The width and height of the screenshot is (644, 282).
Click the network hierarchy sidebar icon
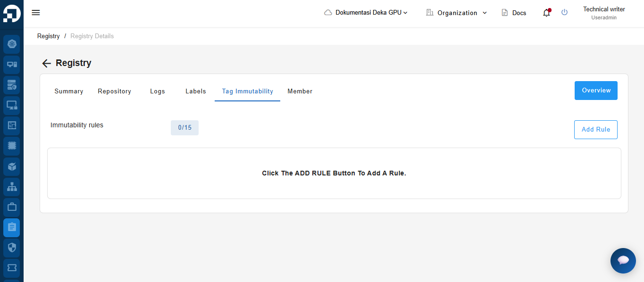pyautogui.click(x=12, y=187)
